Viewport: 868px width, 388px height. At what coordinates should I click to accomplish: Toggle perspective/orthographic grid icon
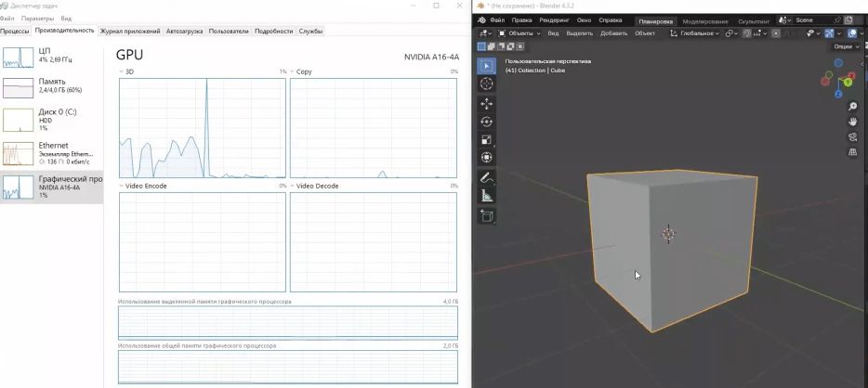[852, 152]
